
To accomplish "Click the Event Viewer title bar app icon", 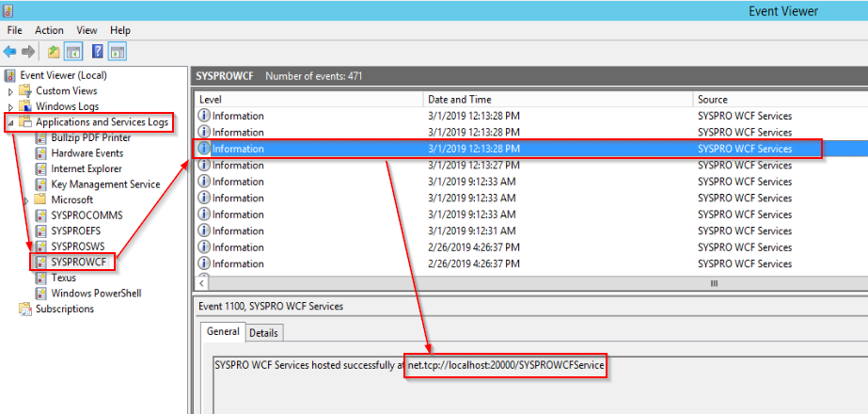I will pyautogui.click(x=8, y=10).
